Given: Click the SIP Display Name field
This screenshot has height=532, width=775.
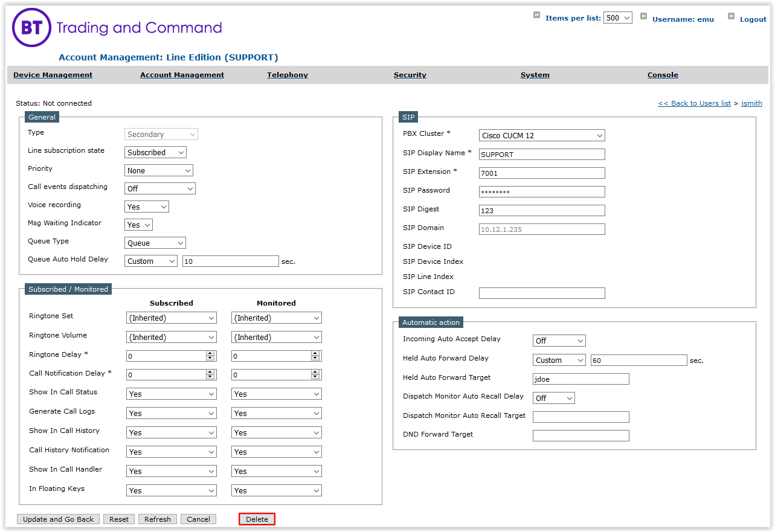Looking at the screenshot, I should coord(542,155).
